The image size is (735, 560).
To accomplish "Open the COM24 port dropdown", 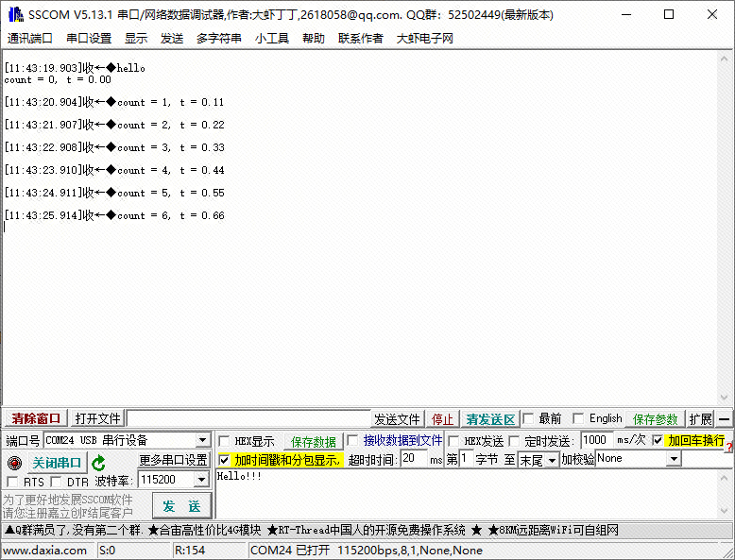I will [202, 440].
